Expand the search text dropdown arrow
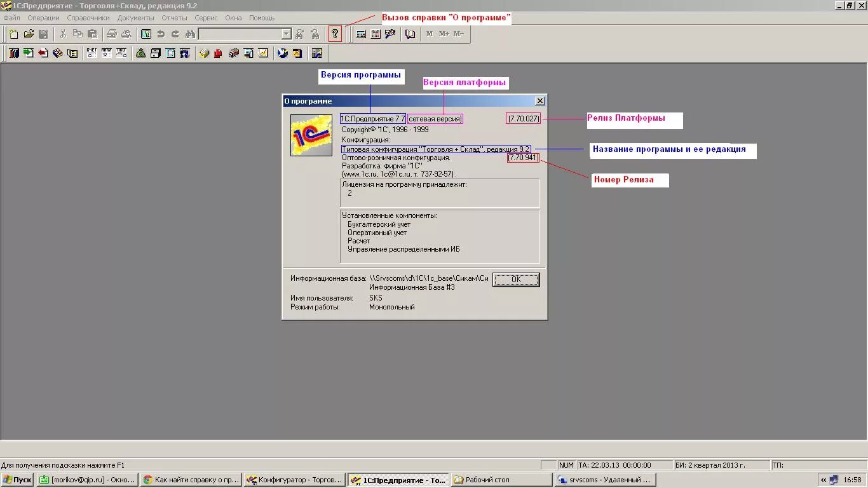The height and width of the screenshot is (488, 868). point(287,34)
